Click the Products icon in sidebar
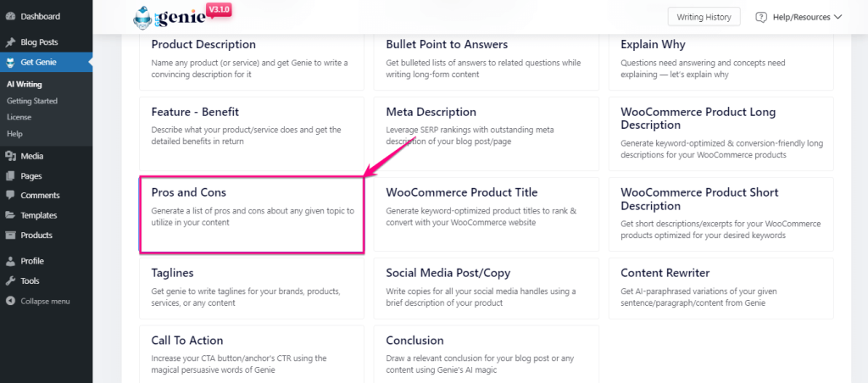868x383 pixels. pyautogui.click(x=10, y=236)
